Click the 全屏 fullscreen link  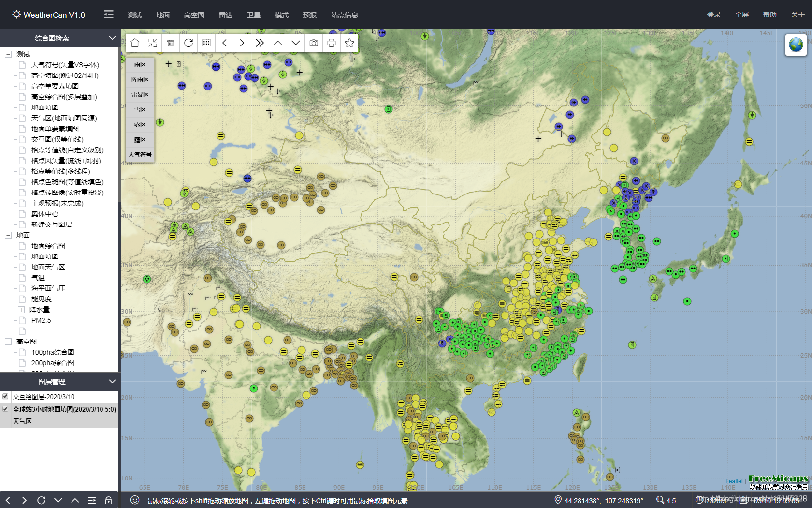point(742,15)
